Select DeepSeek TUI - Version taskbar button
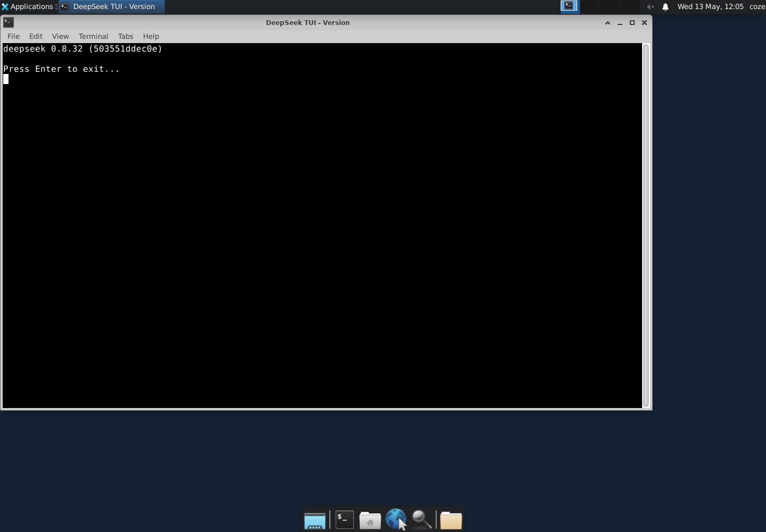The image size is (766, 532). coord(111,6)
